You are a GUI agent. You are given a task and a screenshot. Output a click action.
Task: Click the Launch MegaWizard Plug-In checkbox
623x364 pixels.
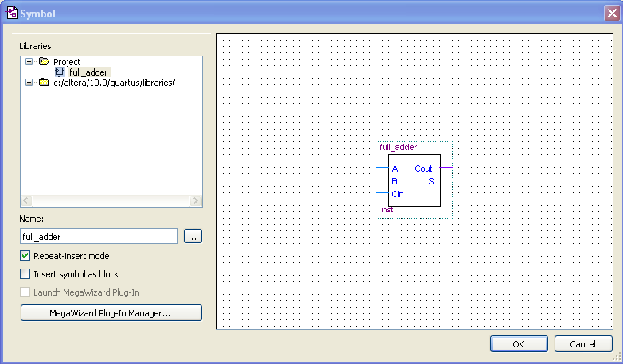point(25,292)
